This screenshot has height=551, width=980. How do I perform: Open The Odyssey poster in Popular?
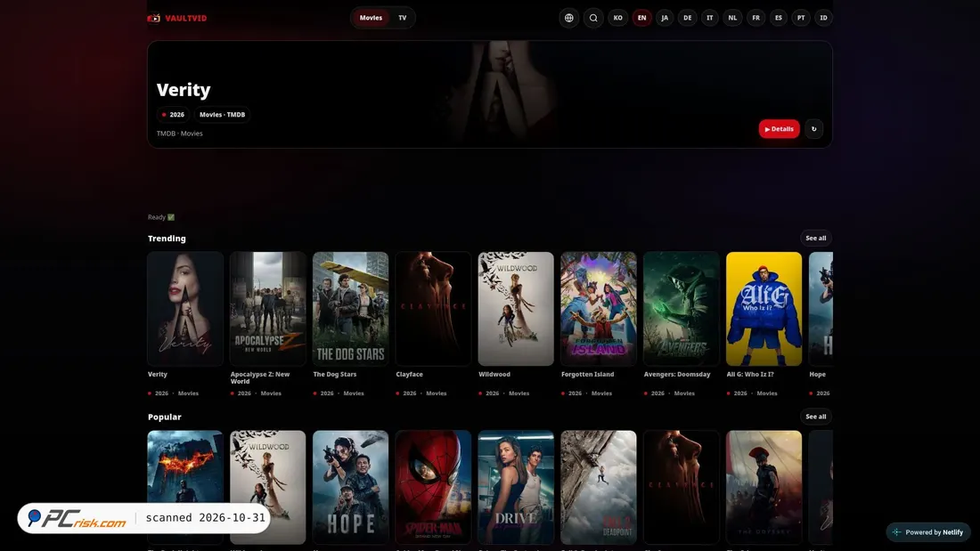pyautogui.click(x=764, y=487)
